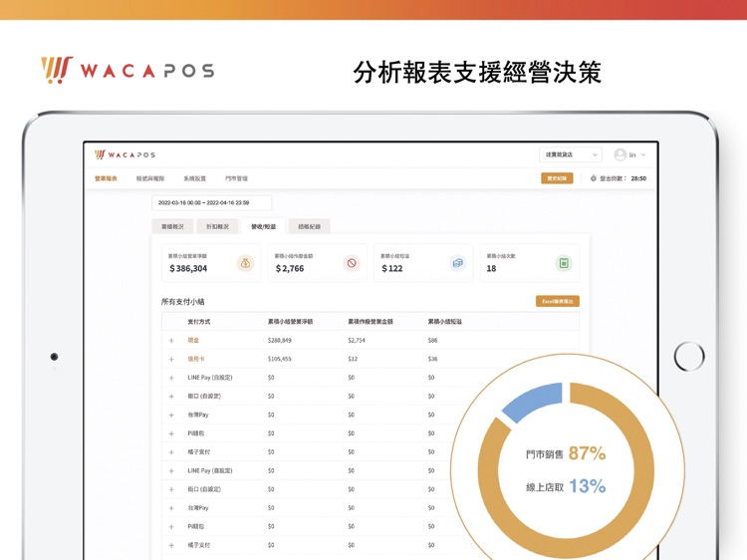The height and width of the screenshot is (560, 747).
Task: Click the $2,754 cell in 現金 row
Action: pyautogui.click(x=357, y=341)
